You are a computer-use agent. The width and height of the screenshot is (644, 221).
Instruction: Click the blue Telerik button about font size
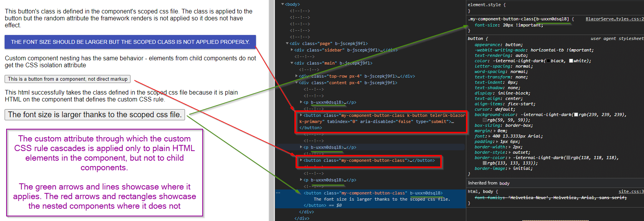[x=130, y=42]
